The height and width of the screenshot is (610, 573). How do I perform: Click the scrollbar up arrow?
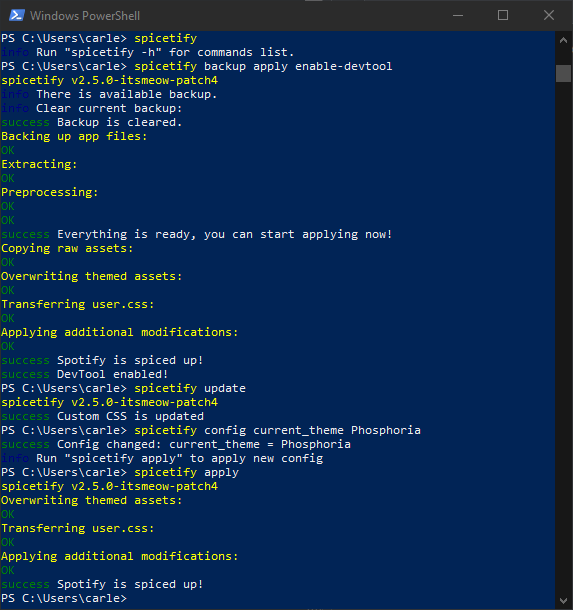tap(563, 40)
